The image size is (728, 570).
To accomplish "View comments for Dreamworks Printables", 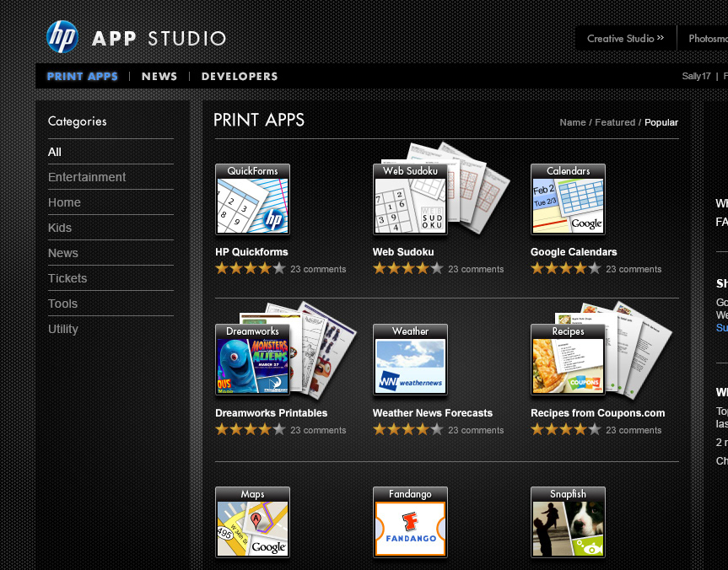I will point(318,430).
